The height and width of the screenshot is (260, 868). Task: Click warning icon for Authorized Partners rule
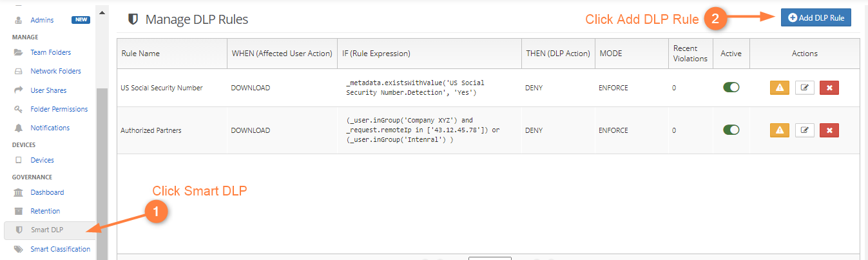[779, 130]
